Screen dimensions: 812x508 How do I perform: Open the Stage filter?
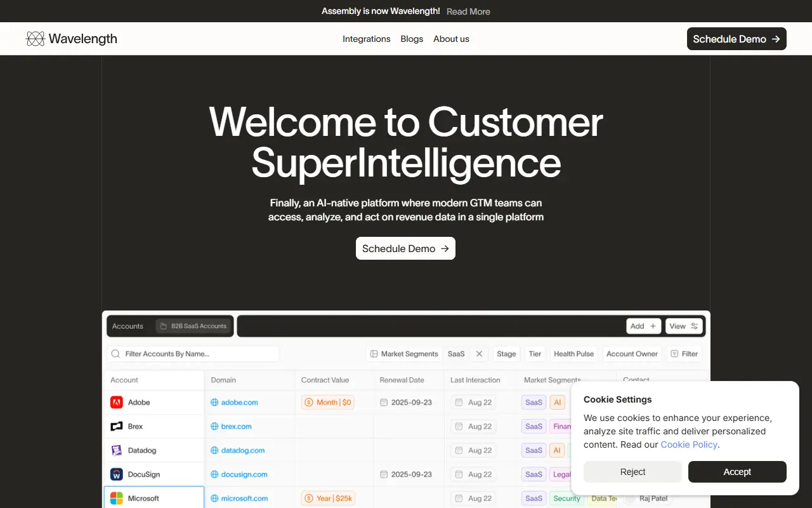[x=506, y=354]
